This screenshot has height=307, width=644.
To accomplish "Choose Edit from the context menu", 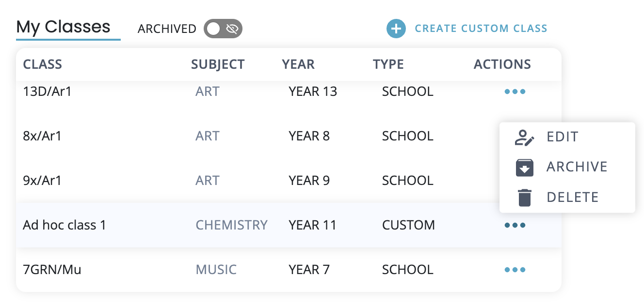I will [x=562, y=137].
